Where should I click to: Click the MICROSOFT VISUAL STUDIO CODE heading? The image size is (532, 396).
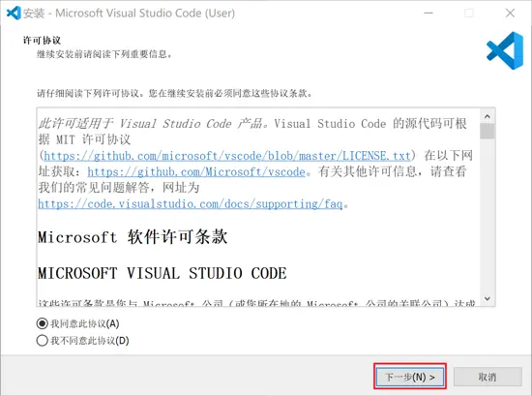[163, 273]
